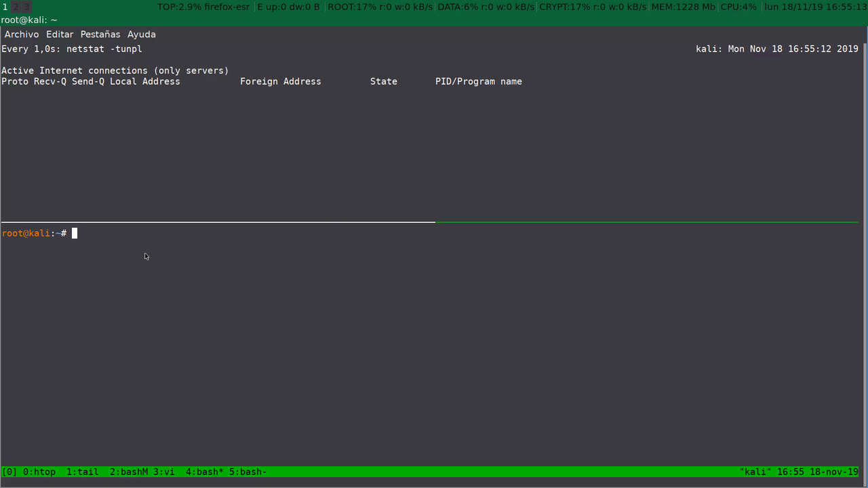Click the Recv-Q column header
This screenshot has width=868, height=488.
[x=50, y=81]
